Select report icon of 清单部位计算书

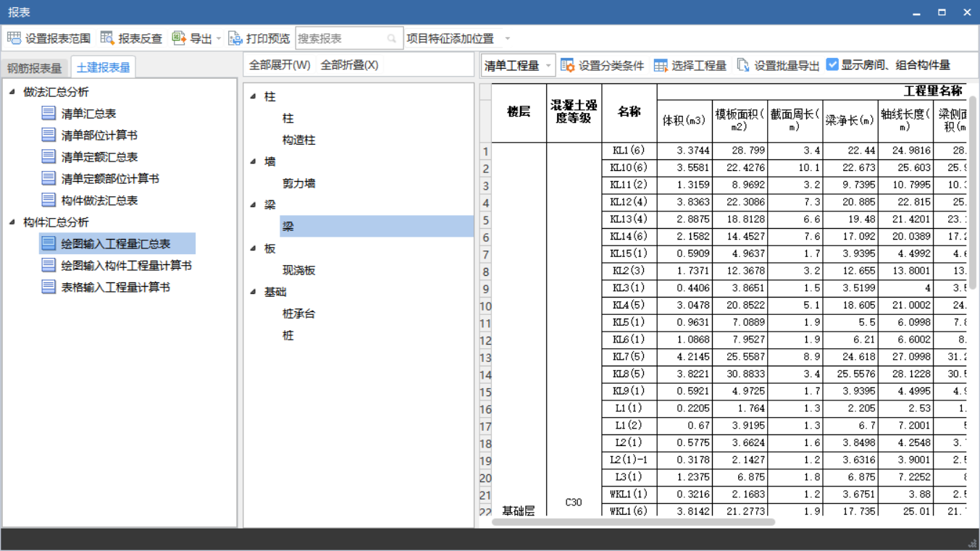coord(49,135)
